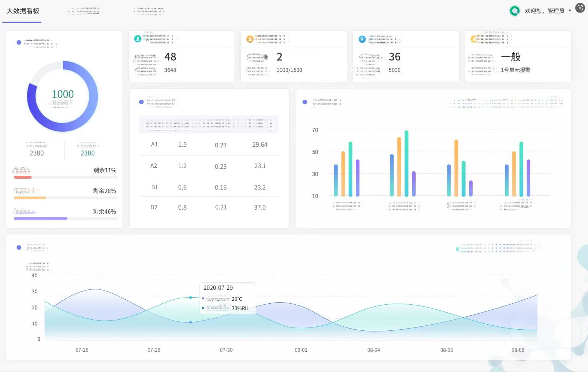This screenshot has height=372, width=588.
Task: Click the orange lock icon on the 1000/1500 card
Action: click(250, 39)
